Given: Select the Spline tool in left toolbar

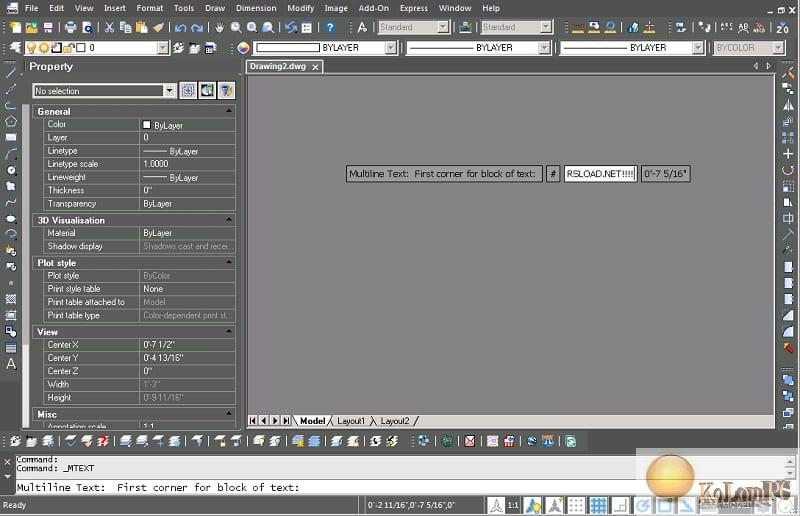Looking at the screenshot, I should (11, 202).
